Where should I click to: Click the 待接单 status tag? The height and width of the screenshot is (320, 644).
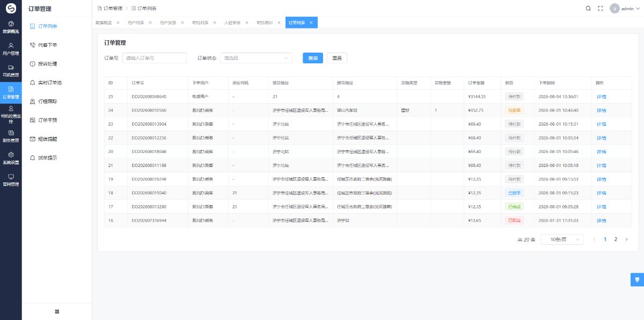pyautogui.click(x=514, y=110)
